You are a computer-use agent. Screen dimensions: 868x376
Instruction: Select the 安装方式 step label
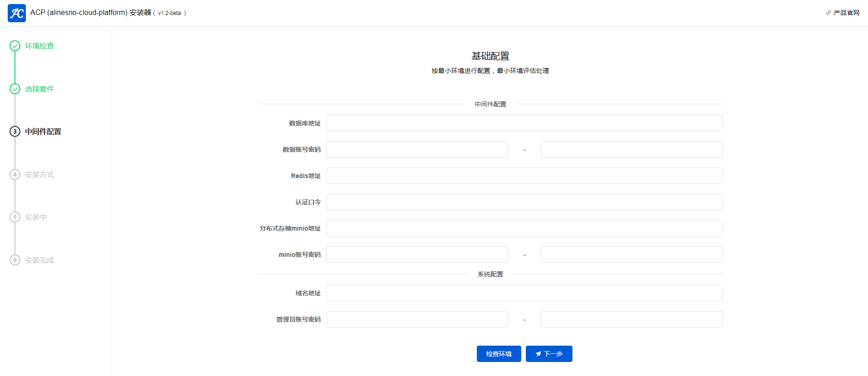click(39, 174)
